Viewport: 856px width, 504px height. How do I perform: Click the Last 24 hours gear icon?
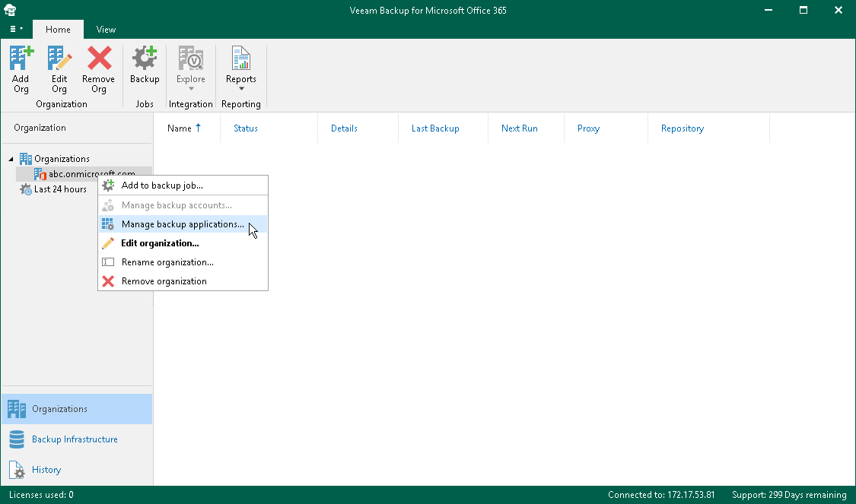coord(26,189)
